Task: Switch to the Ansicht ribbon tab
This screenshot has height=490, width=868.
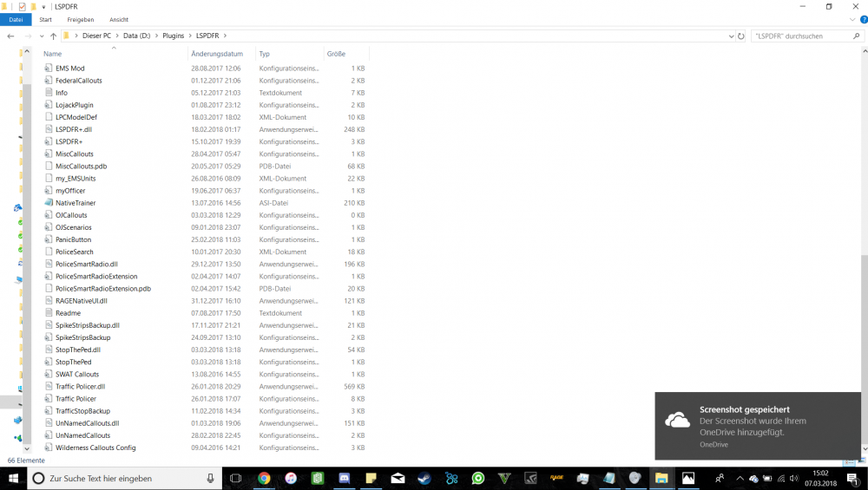Action: (x=118, y=19)
